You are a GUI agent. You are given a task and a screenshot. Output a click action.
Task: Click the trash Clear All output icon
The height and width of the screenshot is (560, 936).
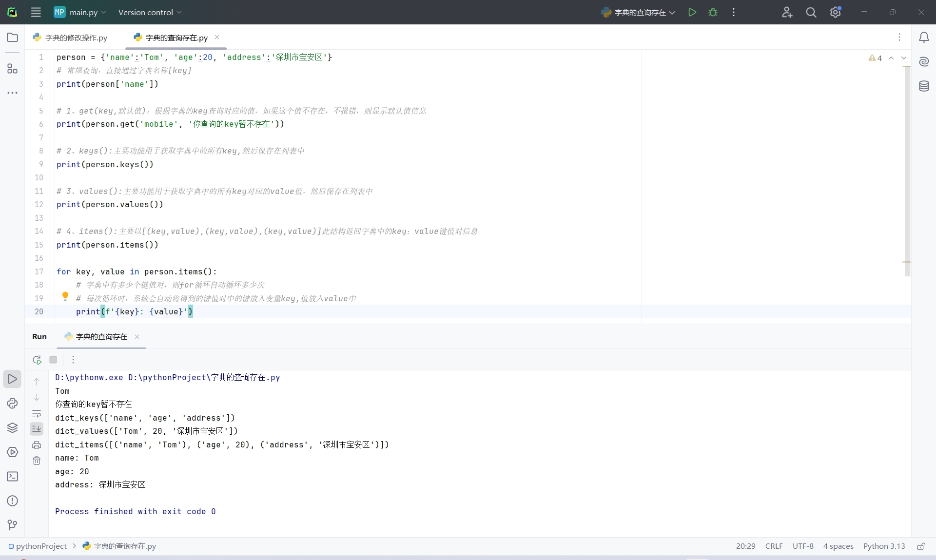(37, 461)
